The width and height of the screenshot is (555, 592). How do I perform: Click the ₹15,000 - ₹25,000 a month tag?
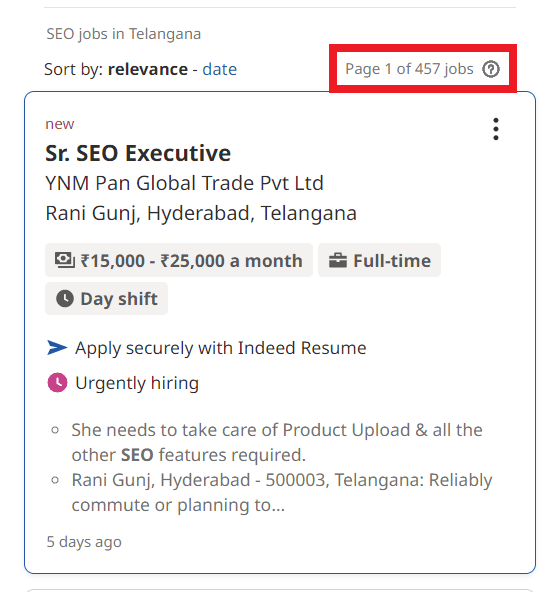pos(179,261)
